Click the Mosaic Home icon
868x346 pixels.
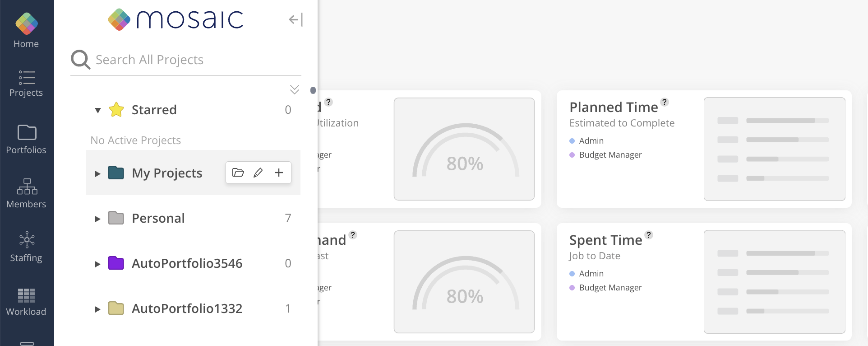pyautogui.click(x=26, y=24)
